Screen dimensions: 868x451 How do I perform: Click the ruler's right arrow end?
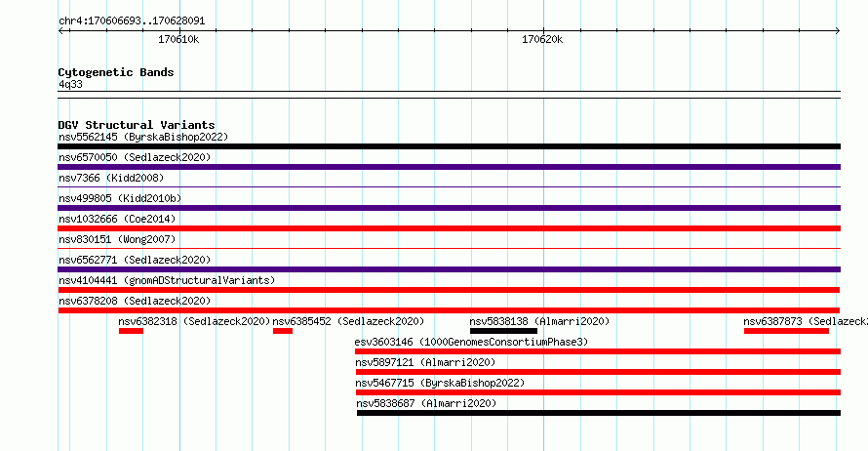tap(837, 30)
